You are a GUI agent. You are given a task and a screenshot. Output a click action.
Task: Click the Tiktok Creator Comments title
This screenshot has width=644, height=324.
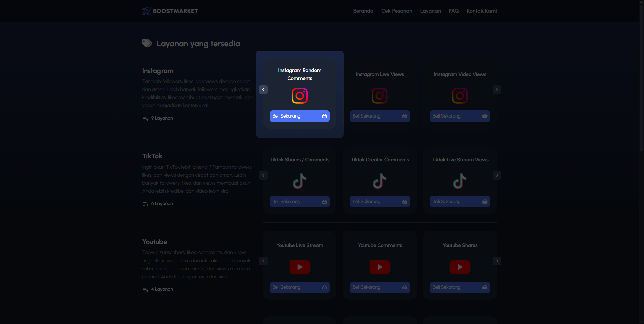click(380, 160)
